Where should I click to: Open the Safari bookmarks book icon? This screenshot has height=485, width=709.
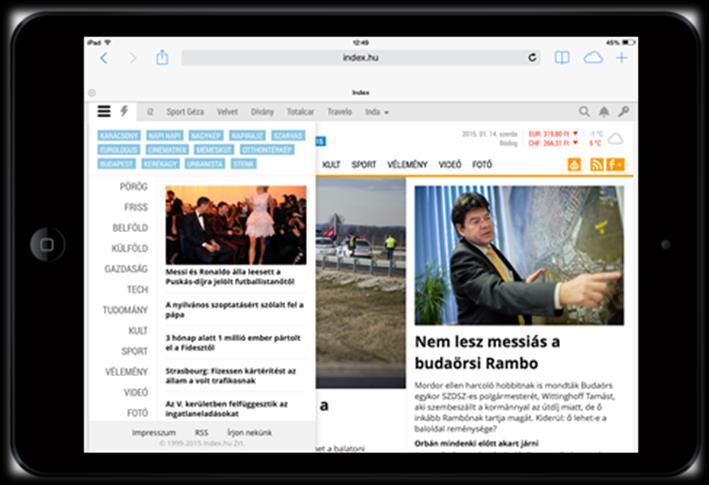pos(562,57)
